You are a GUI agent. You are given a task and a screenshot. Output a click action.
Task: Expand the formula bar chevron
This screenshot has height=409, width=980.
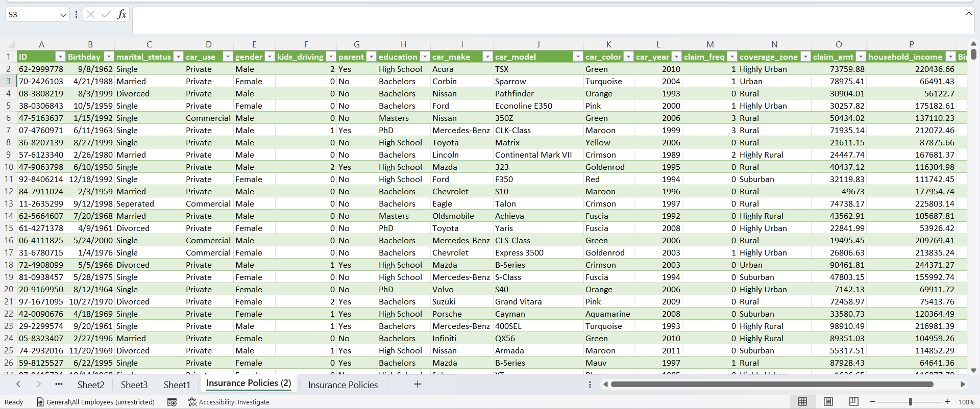coord(968,14)
